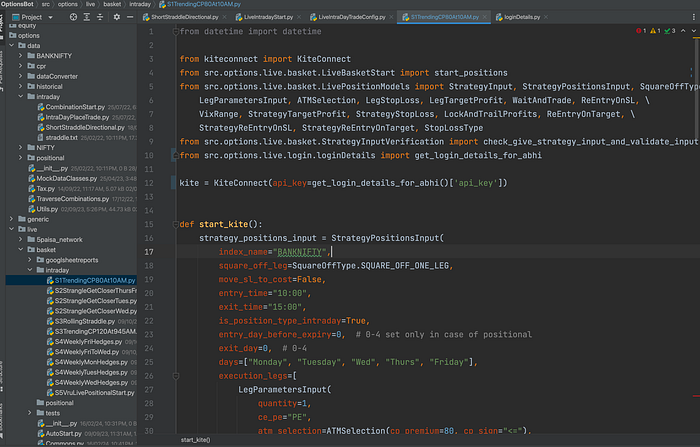Click the Collapse All icon in Project toolbar
The height and width of the screenshot is (447, 700).
[x=101, y=18]
